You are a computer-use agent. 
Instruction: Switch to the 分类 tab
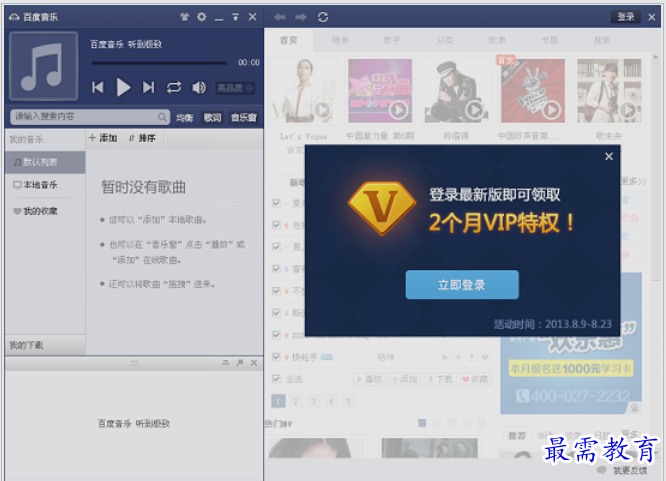(445, 40)
